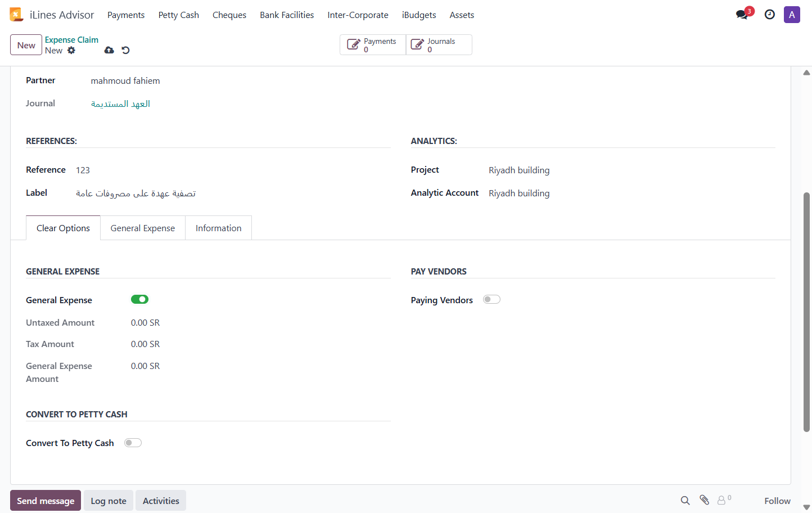
Task: Open the Assets menu
Action: tap(462, 15)
